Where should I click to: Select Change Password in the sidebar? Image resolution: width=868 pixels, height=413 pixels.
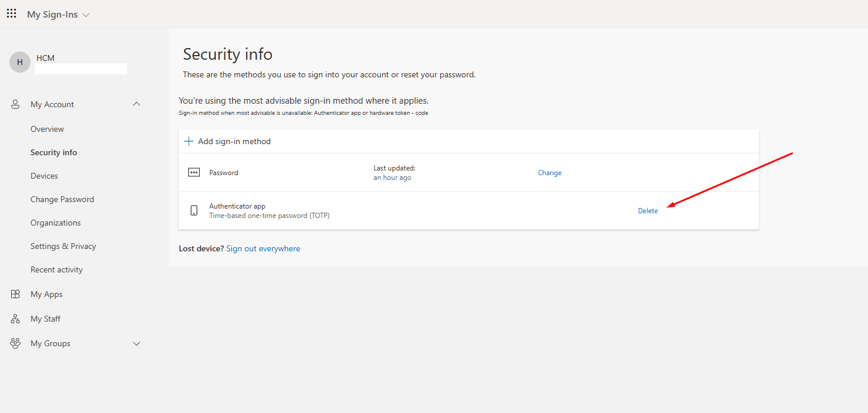click(62, 199)
